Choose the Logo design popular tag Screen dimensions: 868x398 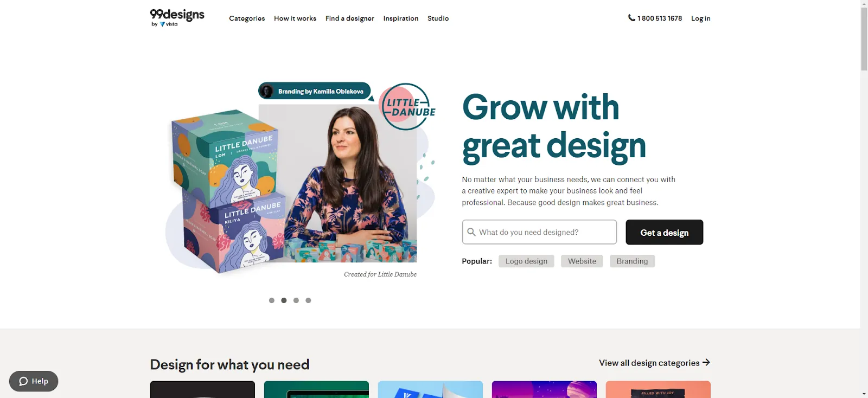point(526,261)
